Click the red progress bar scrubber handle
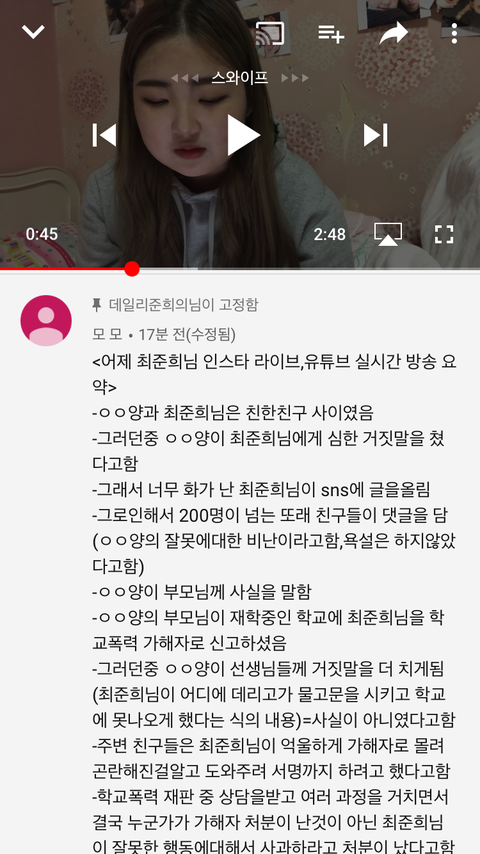Image resolution: width=480 pixels, height=854 pixels. click(x=132, y=269)
